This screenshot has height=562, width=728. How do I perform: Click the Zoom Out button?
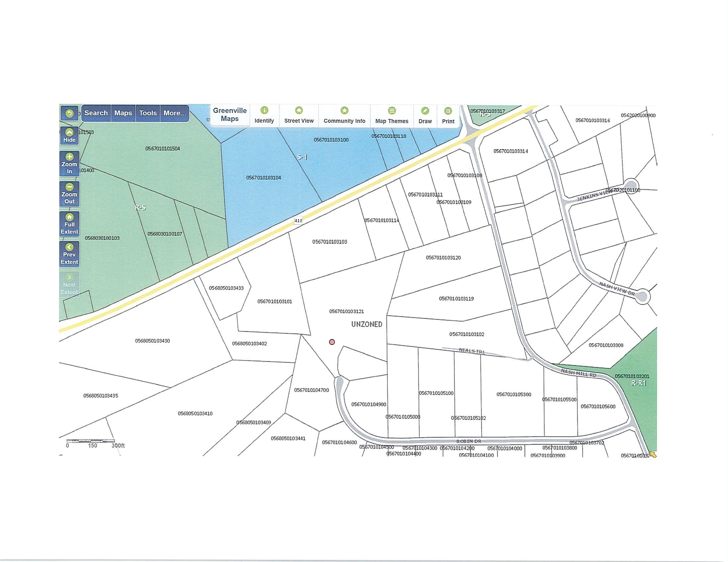point(69,194)
